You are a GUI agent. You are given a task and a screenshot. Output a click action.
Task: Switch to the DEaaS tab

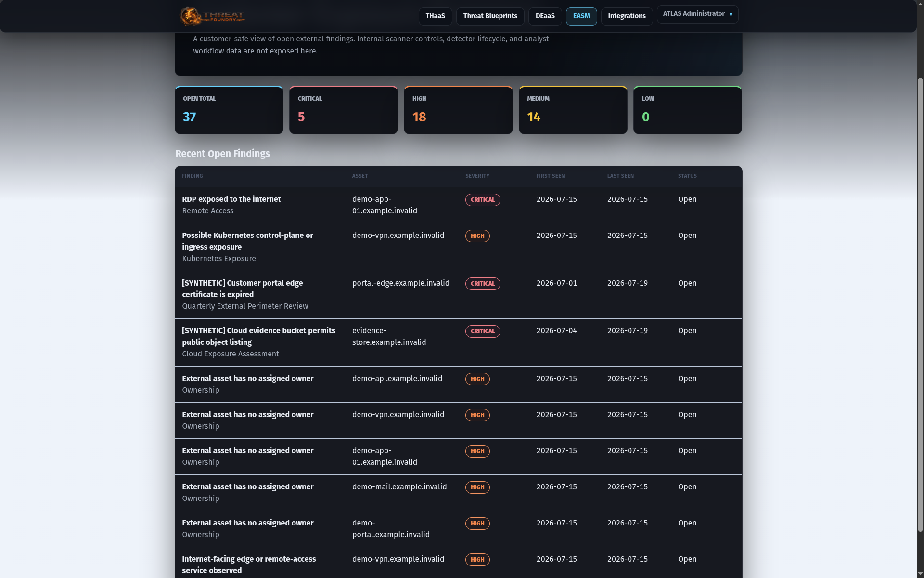tap(545, 16)
